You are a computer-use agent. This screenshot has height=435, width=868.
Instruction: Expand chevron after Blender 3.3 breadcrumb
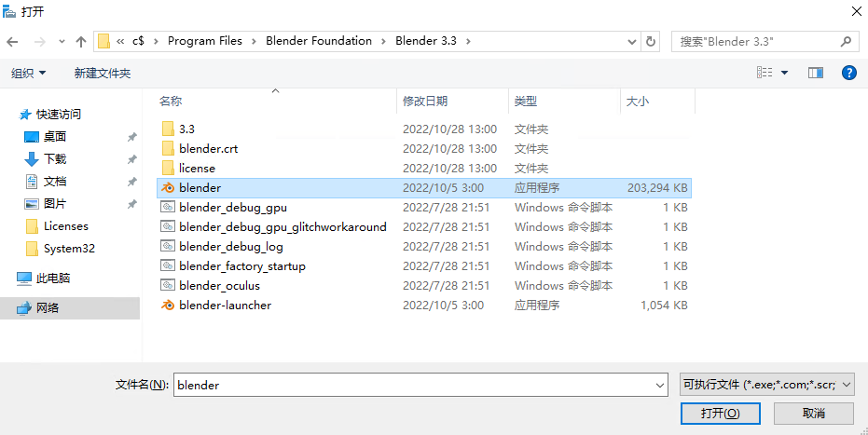(x=468, y=42)
